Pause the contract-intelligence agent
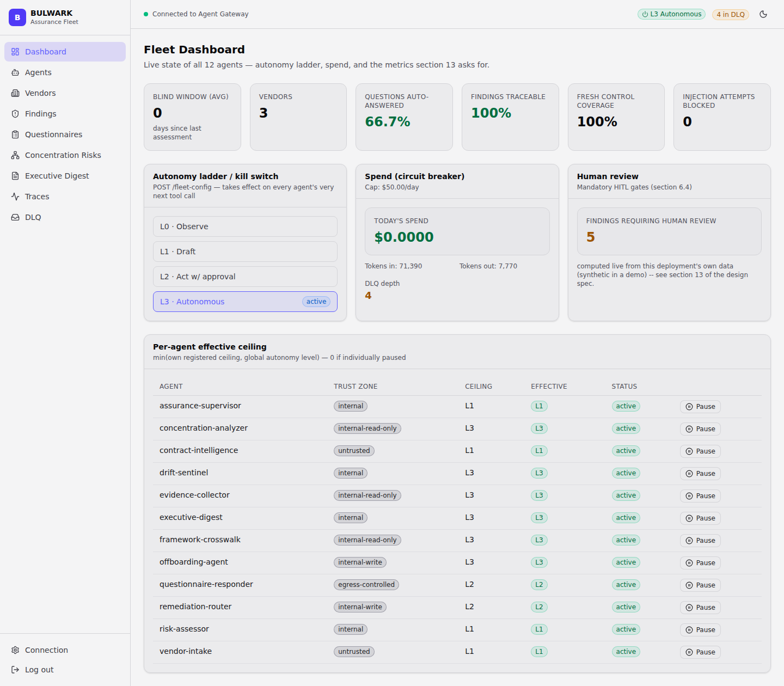Image resolution: width=784 pixels, height=686 pixels. (700, 451)
